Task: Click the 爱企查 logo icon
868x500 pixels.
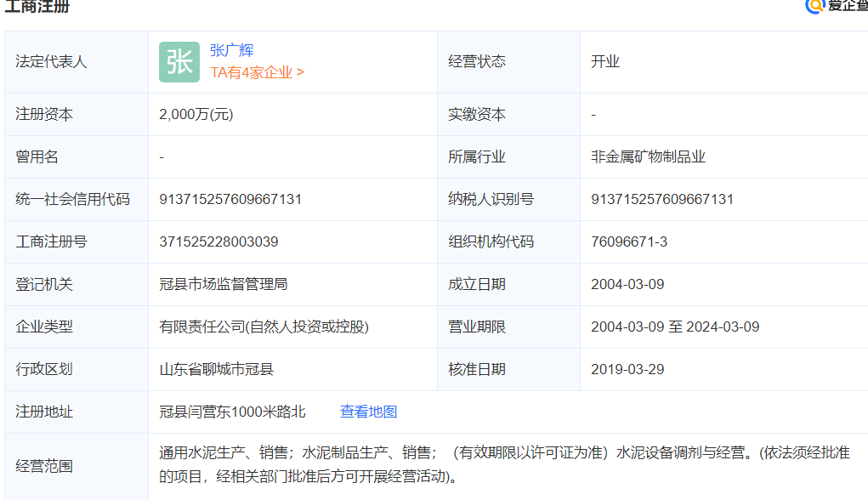Action: click(x=815, y=6)
